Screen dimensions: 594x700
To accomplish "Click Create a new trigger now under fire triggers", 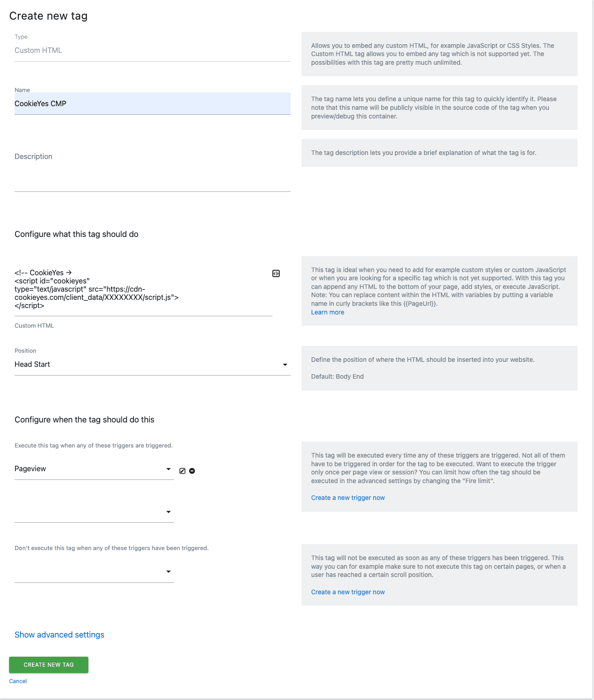I will tap(348, 498).
